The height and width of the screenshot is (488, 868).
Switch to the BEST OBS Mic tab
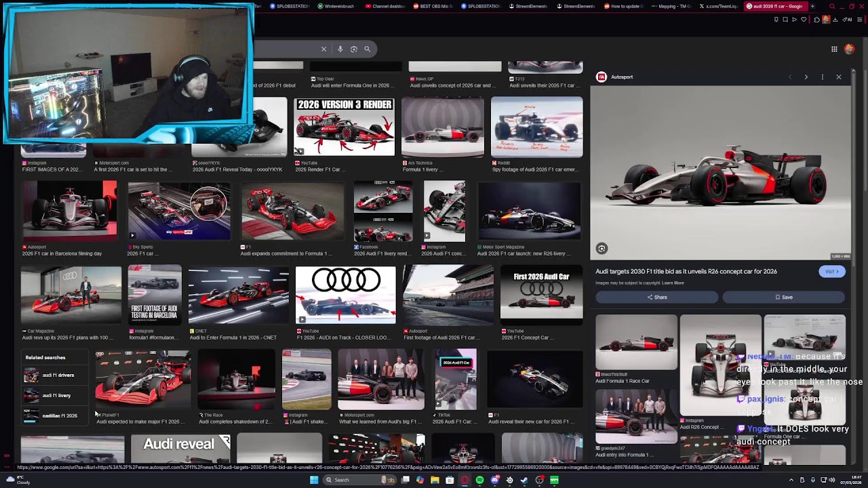coord(433,6)
